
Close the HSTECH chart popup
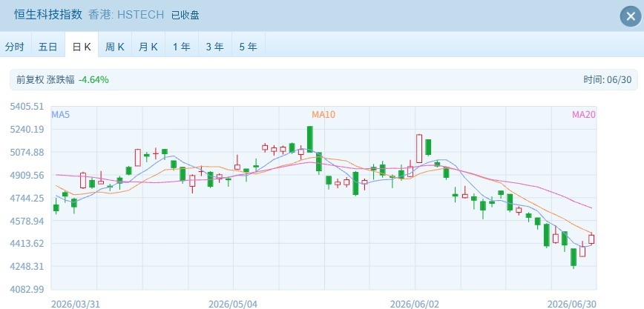click(x=631, y=16)
